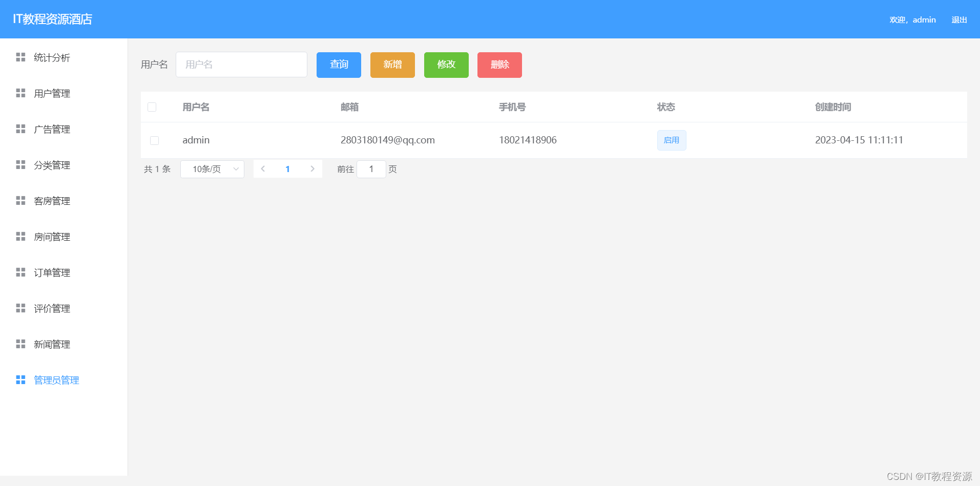
Task: Select page number 1 in pagination
Action: [x=287, y=169]
